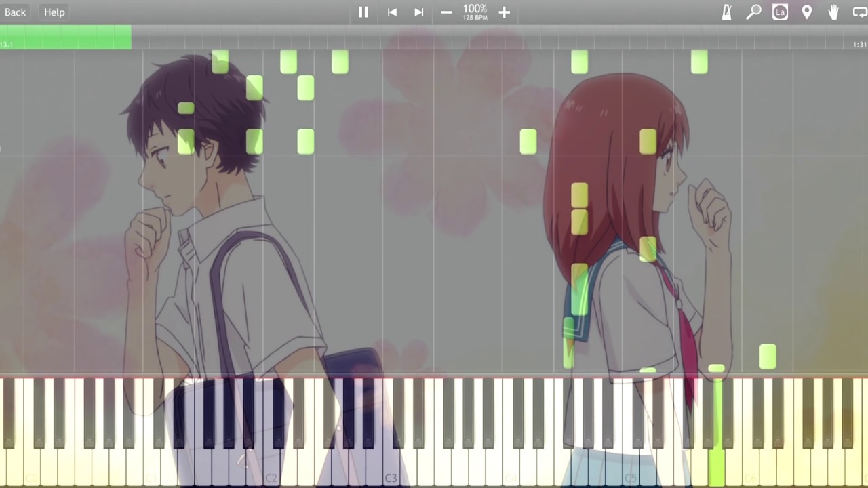
Task: Toggle the metronome icon
Action: [x=726, y=12]
